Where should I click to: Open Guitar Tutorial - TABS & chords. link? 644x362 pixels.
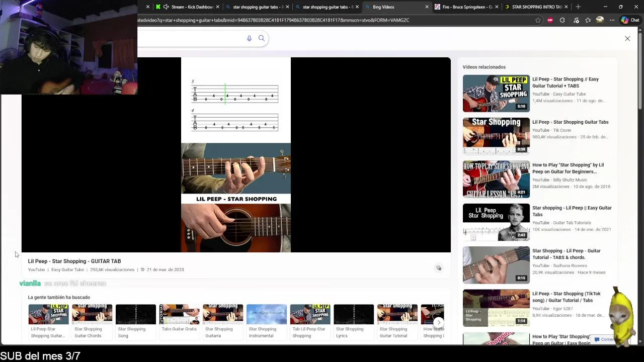[x=567, y=254]
